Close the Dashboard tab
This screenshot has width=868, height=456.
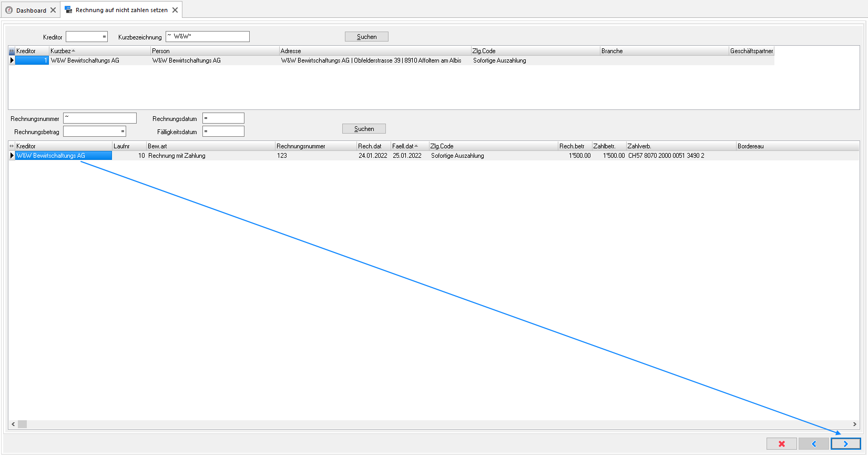pos(53,10)
